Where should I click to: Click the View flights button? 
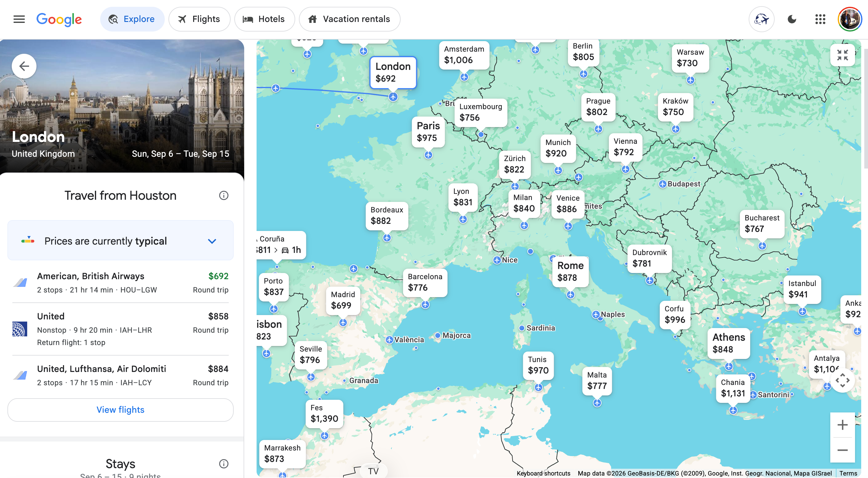pos(120,410)
